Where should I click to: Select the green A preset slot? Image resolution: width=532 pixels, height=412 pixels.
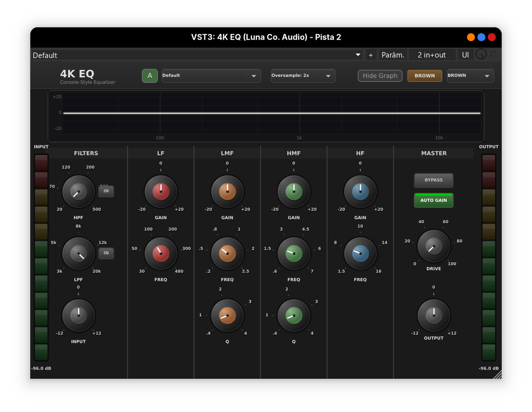[149, 75]
